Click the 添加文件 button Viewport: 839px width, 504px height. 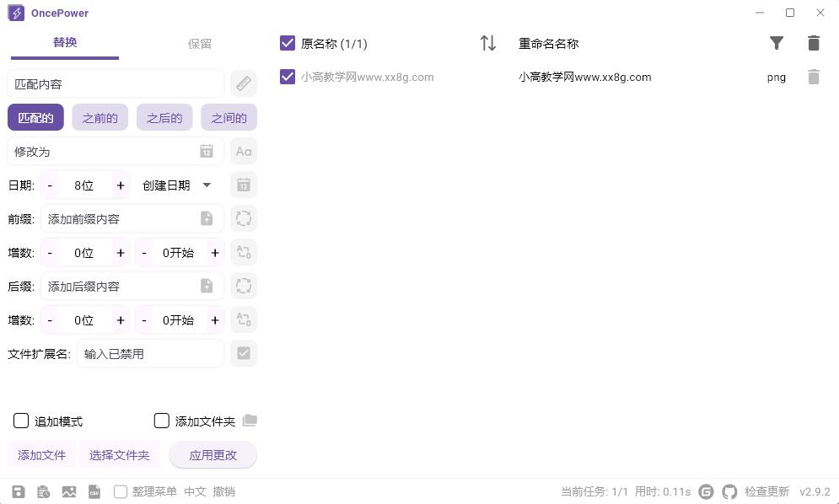(x=41, y=455)
